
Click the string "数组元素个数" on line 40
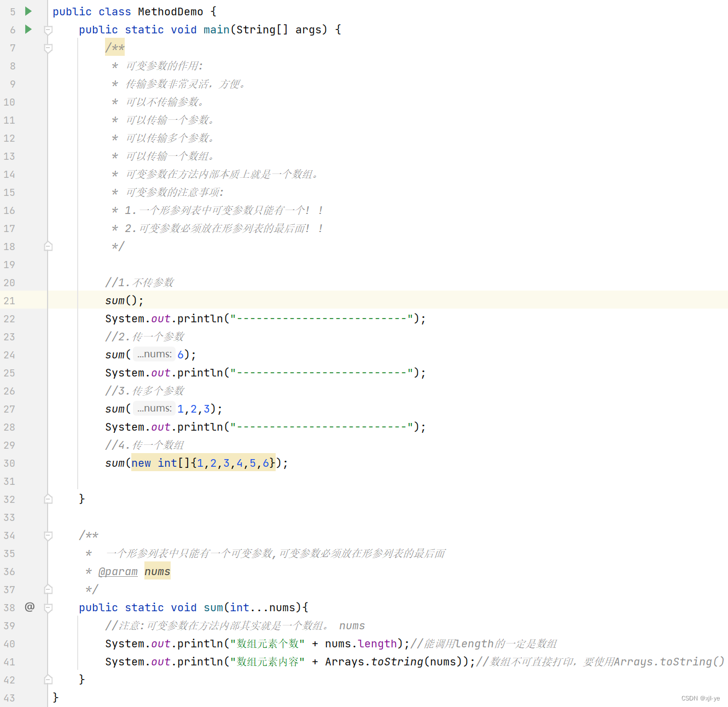click(x=267, y=644)
